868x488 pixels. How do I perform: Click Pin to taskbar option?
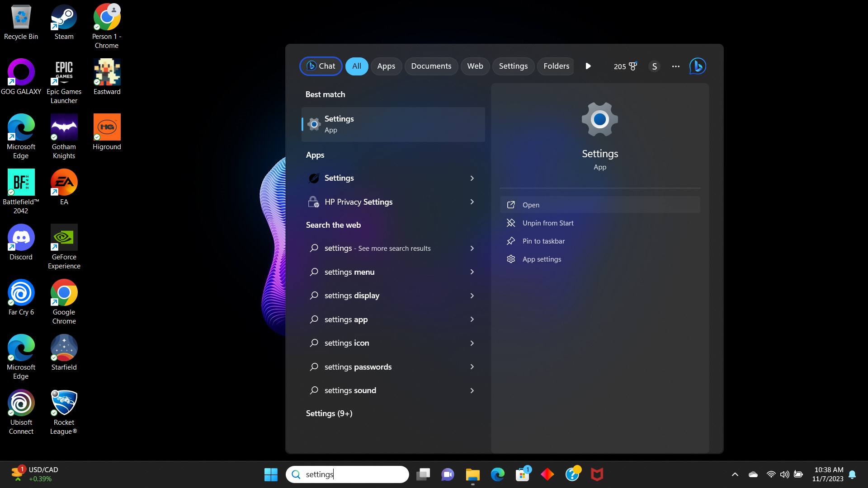point(544,241)
